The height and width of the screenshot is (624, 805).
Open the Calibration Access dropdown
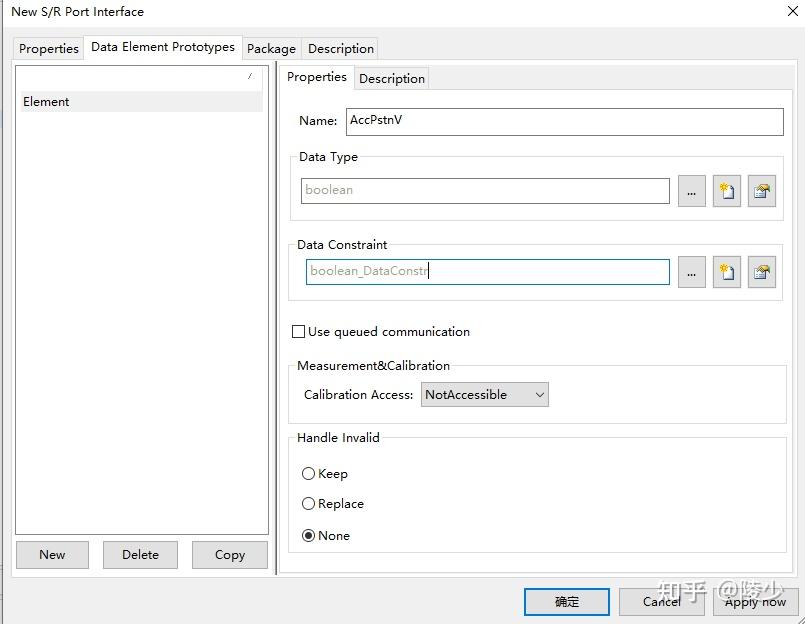[x=485, y=395]
